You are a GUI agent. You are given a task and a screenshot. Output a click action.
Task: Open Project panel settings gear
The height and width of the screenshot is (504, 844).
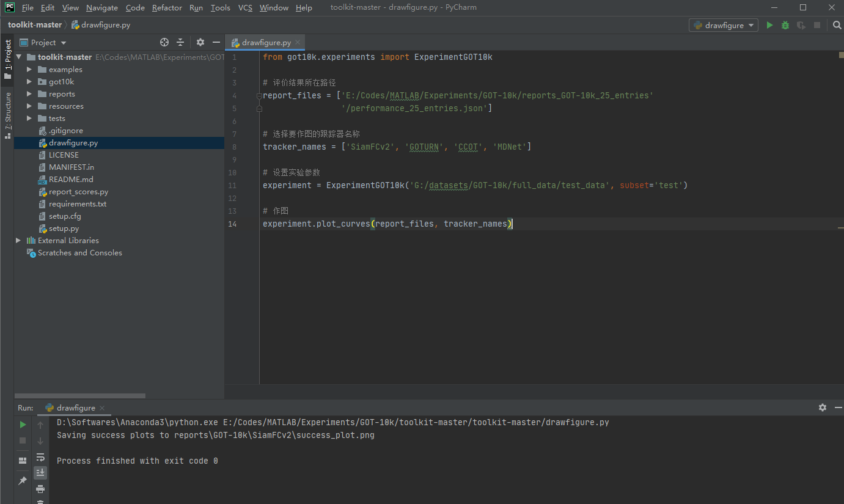pos(200,42)
